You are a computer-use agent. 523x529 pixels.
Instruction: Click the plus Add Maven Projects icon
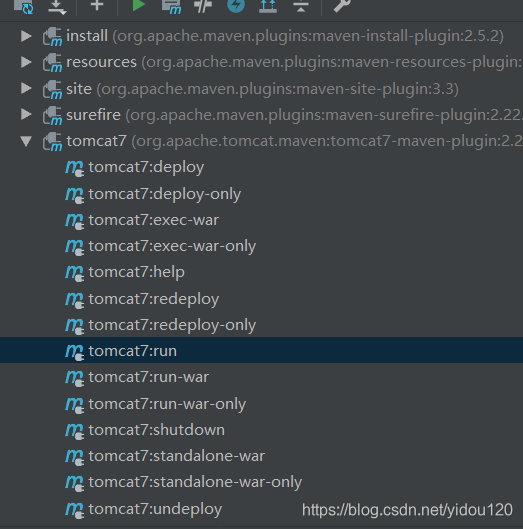click(x=97, y=5)
